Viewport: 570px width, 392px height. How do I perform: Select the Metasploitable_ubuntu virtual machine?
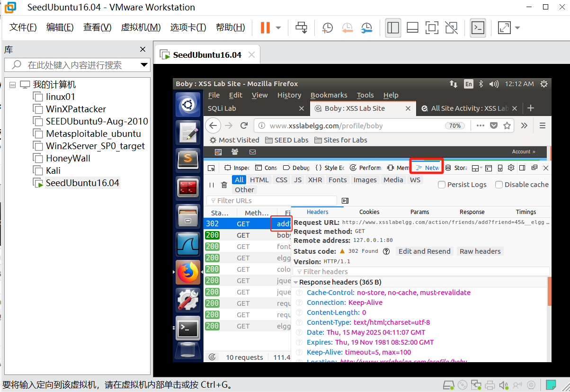[93, 134]
